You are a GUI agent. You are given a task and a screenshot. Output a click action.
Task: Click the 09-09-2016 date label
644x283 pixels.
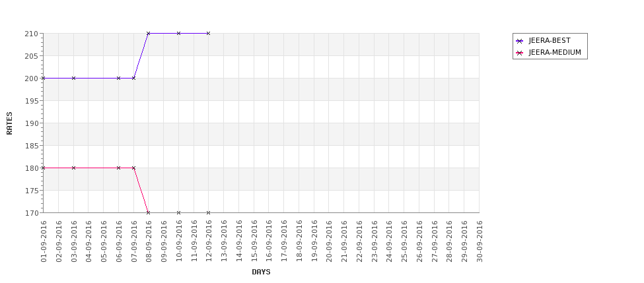tap(164, 241)
